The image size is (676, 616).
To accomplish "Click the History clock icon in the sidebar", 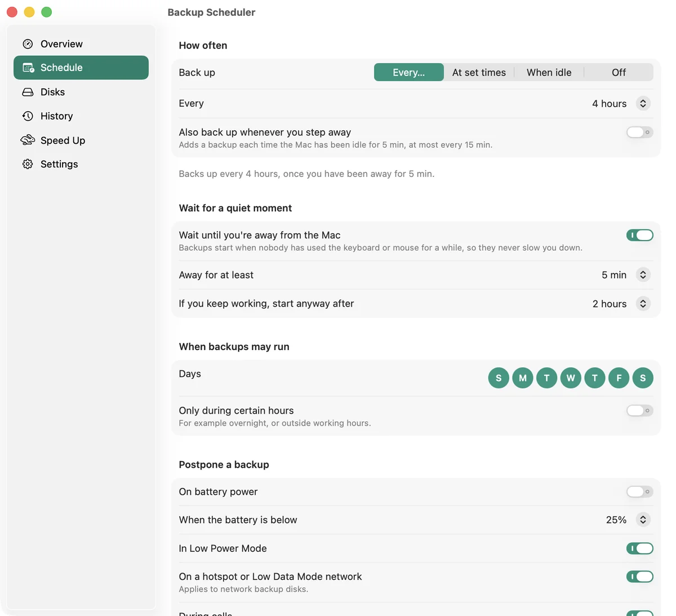I will coord(28,116).
